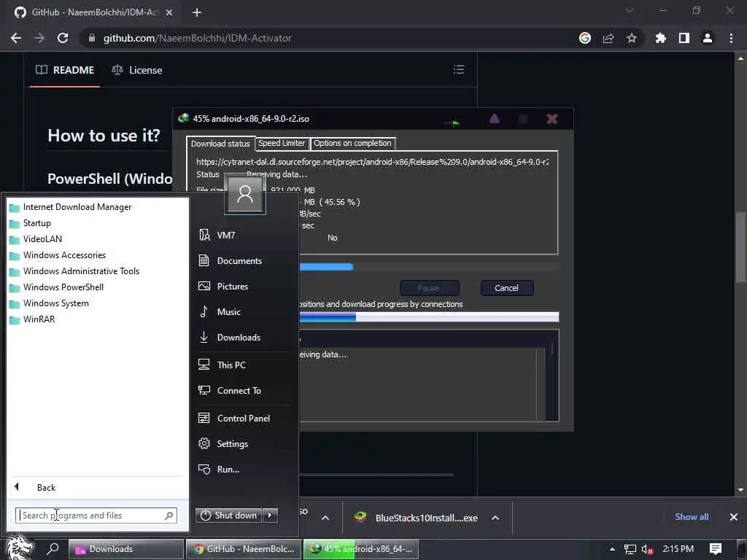Share this page icon in Chrome

(608, 38)
